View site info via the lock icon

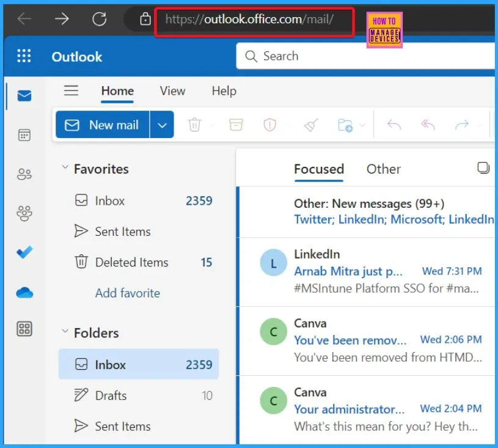[145, 19]
